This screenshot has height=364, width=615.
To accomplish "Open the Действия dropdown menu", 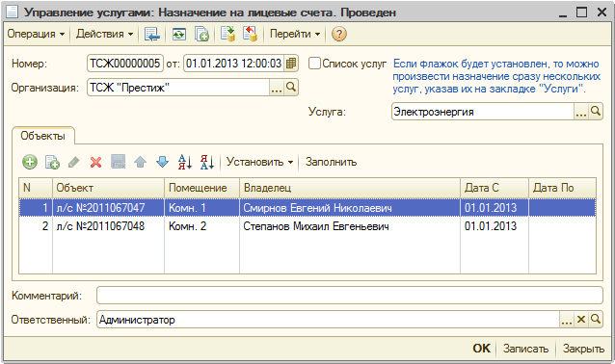I will coord(104,34).
